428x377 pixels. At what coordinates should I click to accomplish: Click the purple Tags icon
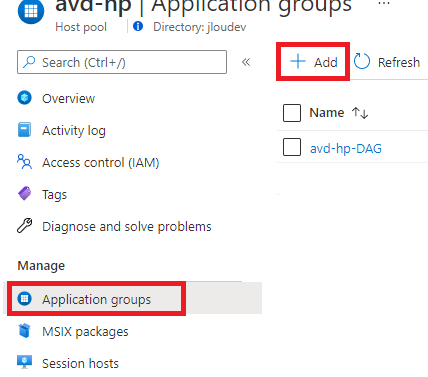click(24, 194)
